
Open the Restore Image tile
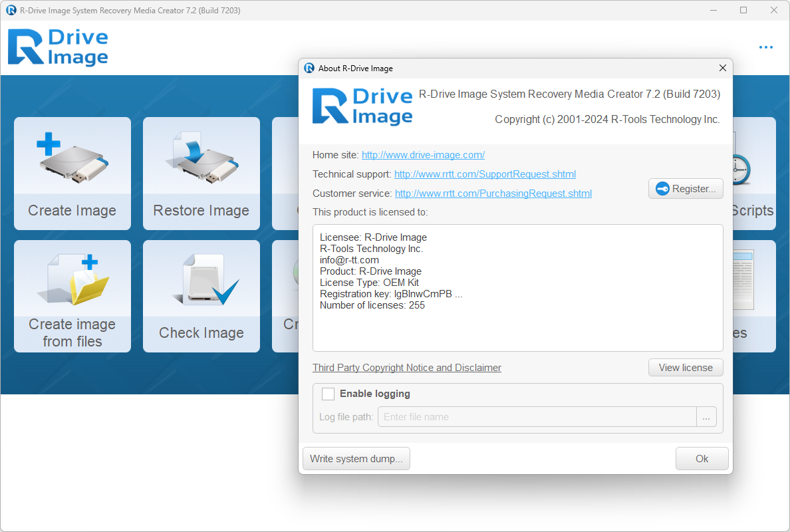(x=201, y=174)
